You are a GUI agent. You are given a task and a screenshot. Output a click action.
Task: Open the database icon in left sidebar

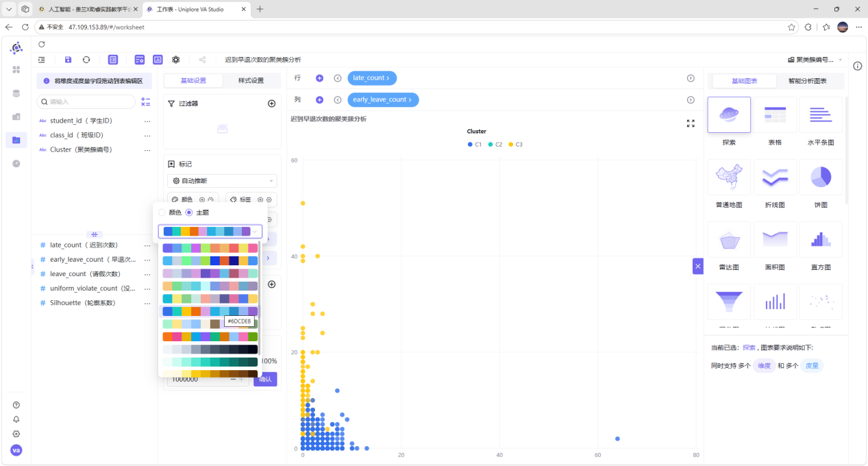click(16, 93)
